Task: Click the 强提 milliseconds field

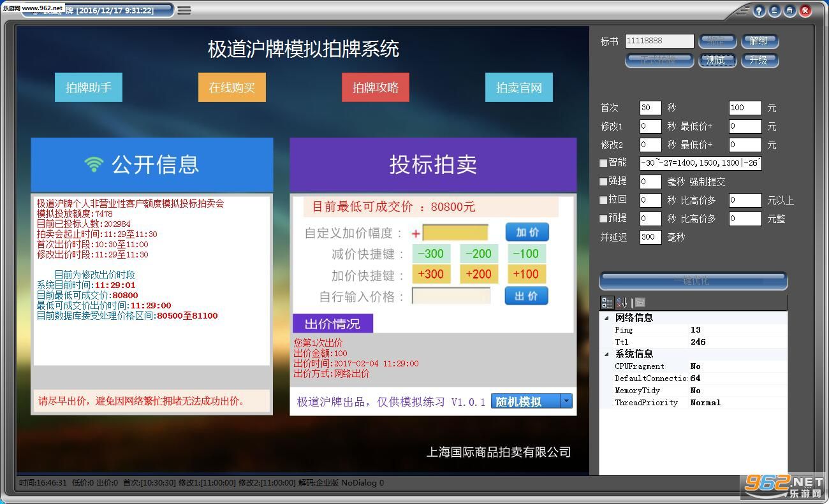Action: [x=650, y=182]
